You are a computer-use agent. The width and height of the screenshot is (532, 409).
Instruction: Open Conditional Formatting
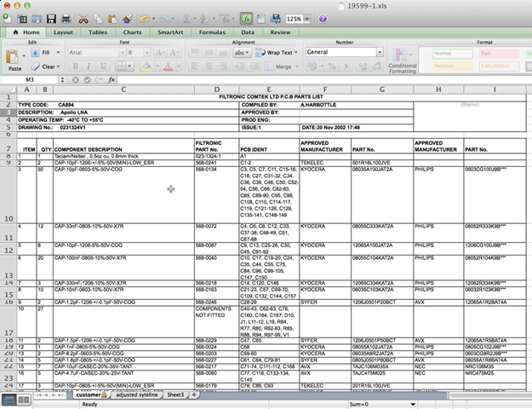click(403, 60)
